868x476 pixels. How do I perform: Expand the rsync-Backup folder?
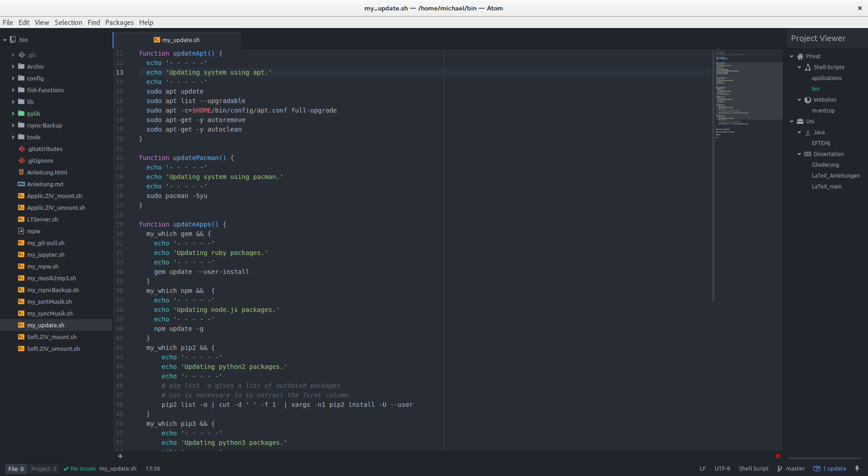(13, 125)
